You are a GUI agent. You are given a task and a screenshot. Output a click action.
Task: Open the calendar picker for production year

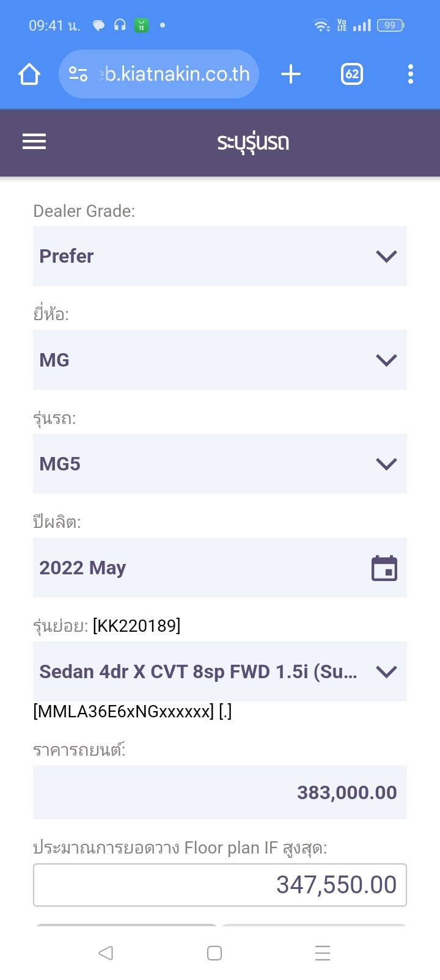(384, 568)
